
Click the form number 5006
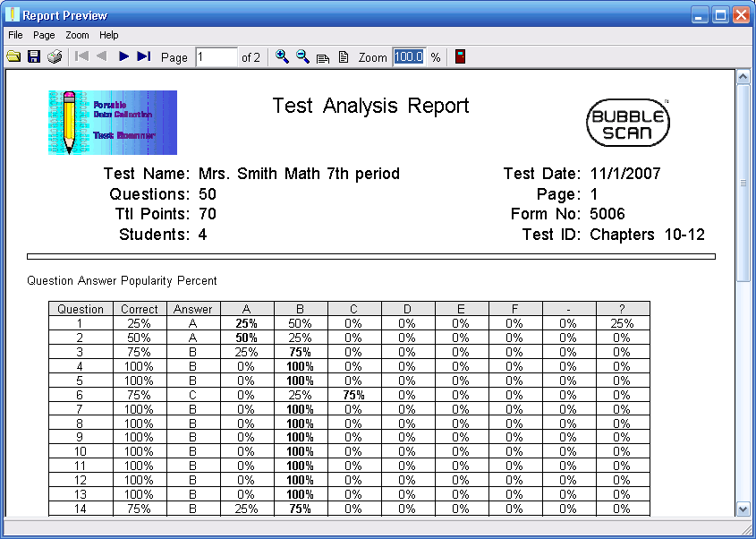tap(607, 214)
